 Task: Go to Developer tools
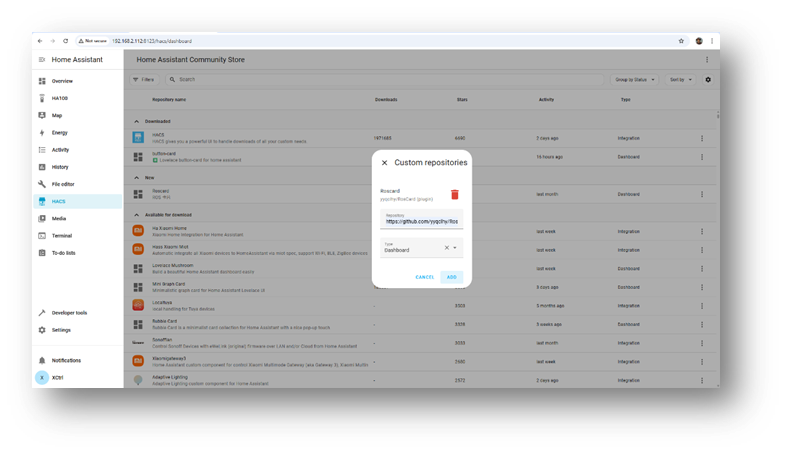[x=69, y=313]
